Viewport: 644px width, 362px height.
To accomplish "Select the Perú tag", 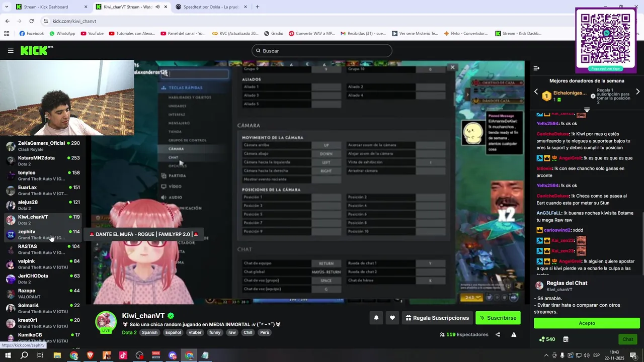I will click(265, 332).
